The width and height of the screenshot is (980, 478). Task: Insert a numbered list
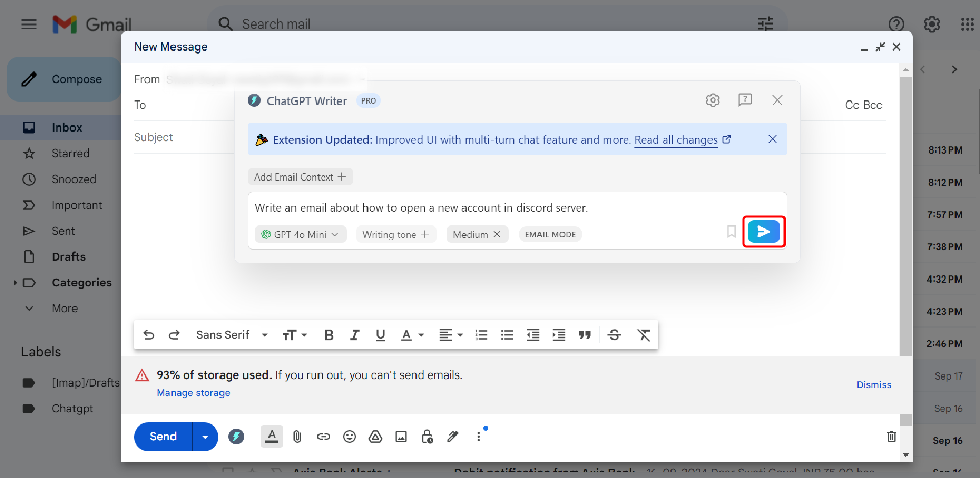pyautogui.click(x=481, y=335)
